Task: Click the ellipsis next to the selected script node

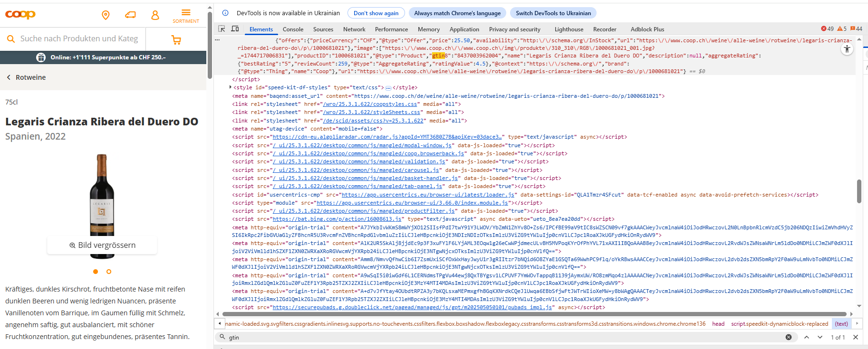Action: tap(217, 40)
